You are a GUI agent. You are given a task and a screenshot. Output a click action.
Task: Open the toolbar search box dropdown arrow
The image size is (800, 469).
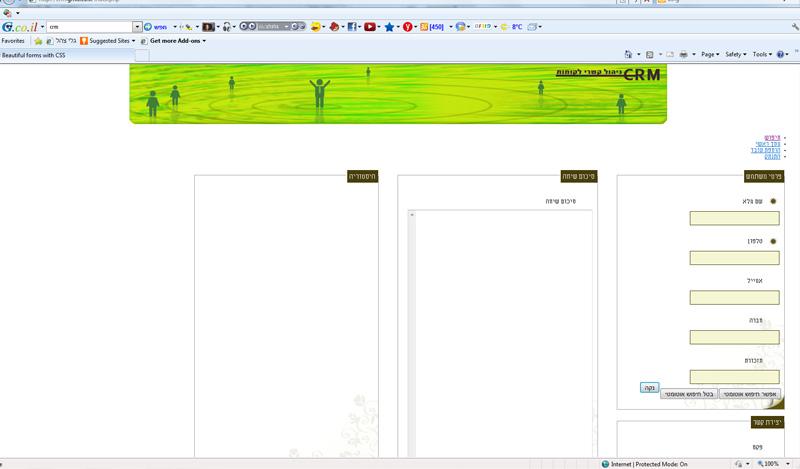pos(137,27)
